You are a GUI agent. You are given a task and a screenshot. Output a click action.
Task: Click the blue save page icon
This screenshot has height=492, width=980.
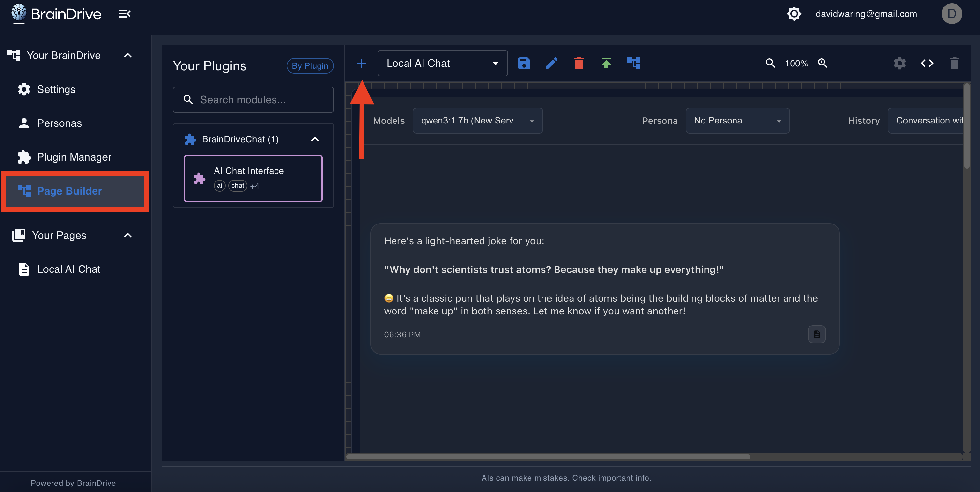tap(524, 63)
